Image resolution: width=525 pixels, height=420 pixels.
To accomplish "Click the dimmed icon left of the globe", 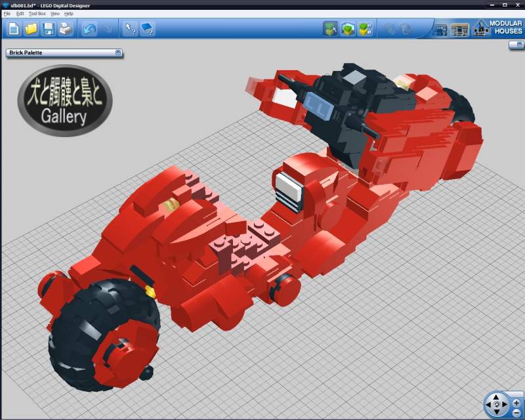I will [390, 29].
